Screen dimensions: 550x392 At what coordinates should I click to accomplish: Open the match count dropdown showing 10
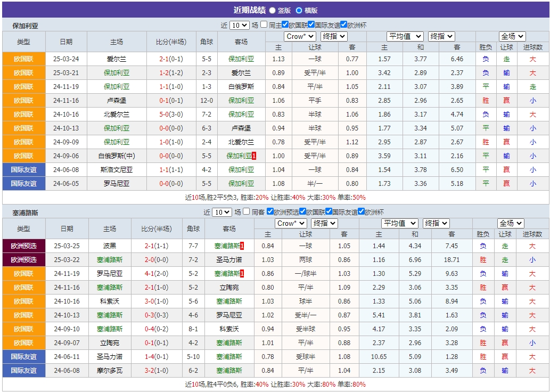(239, 24)
